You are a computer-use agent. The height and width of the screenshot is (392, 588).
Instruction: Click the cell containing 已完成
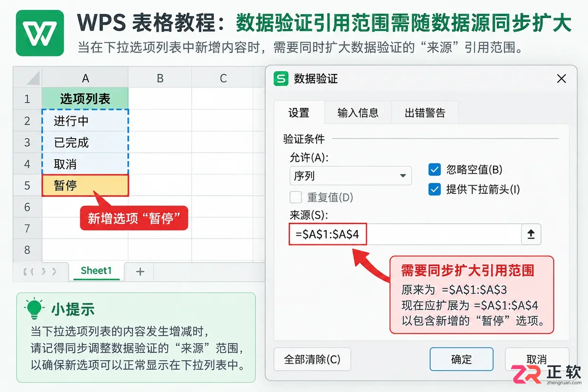coord(85,142)
